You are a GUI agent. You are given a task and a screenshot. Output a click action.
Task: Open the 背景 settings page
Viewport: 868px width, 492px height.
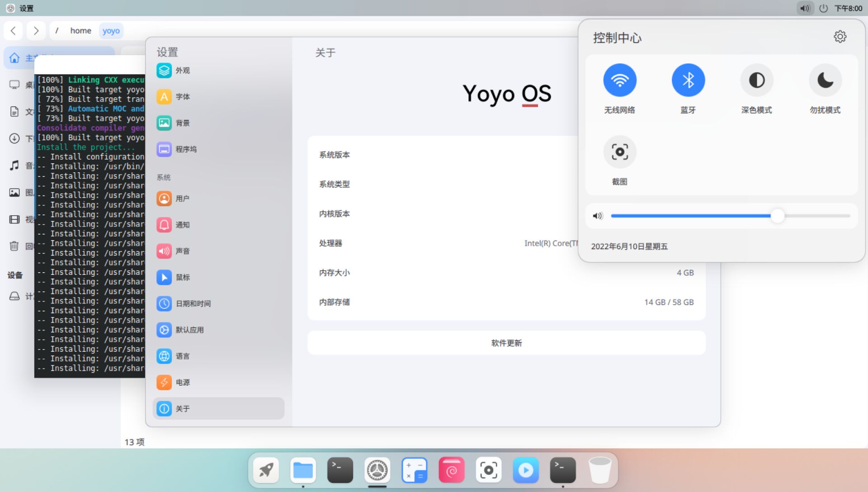[x=183, y=123]
